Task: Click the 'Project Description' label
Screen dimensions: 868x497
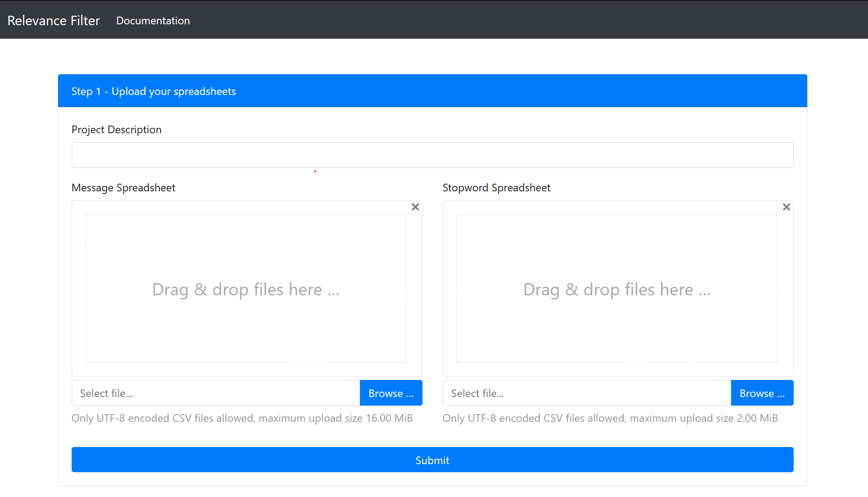Action: pos(116,130)
